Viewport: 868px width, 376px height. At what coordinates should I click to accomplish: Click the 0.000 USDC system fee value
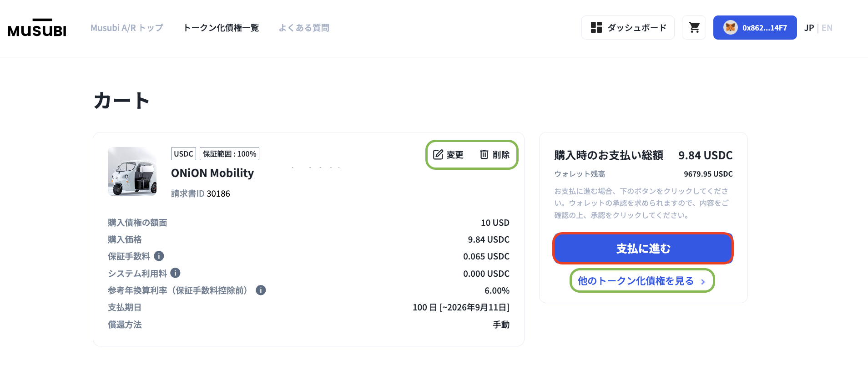(486, 274)
